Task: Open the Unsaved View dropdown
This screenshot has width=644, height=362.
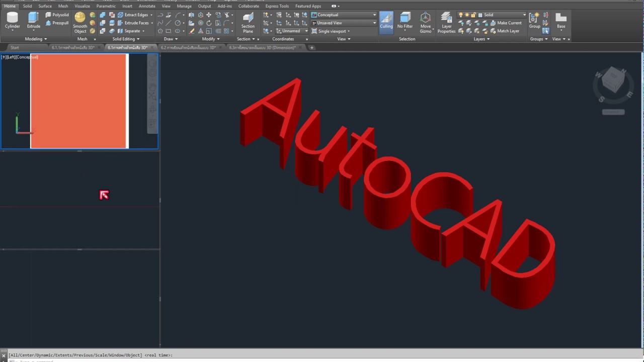Action: (344, 23)
